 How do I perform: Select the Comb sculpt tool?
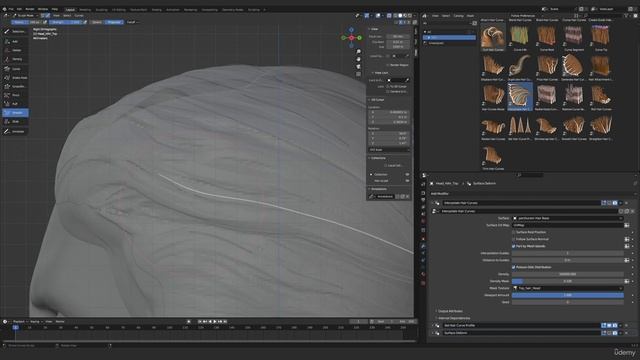[x=15, y=69]
